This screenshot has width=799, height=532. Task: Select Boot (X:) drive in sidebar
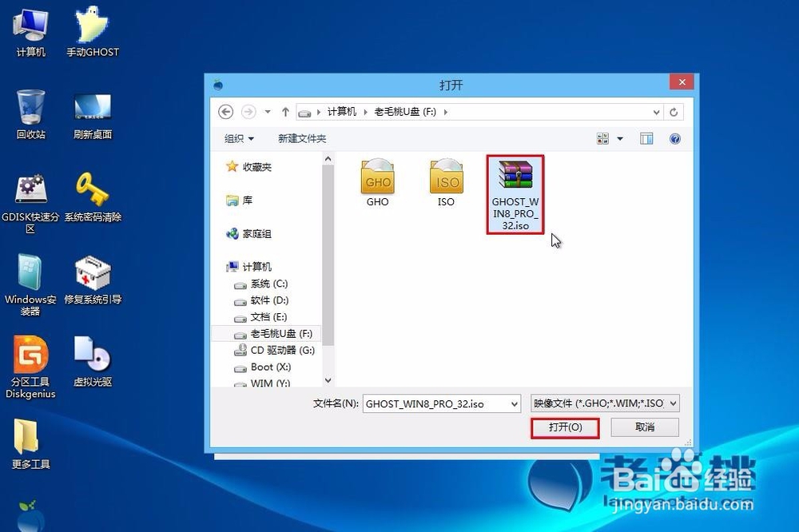(x=262, y=367)
